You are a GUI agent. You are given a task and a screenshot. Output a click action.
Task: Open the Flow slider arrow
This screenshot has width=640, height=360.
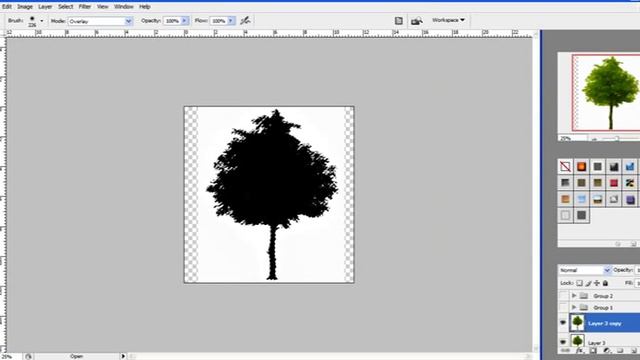coord(231,21)
